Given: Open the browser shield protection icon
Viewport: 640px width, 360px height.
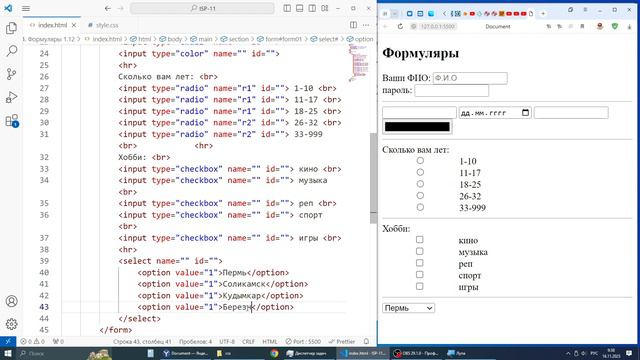Looking at the screenshot, I should tap(615, 26).
